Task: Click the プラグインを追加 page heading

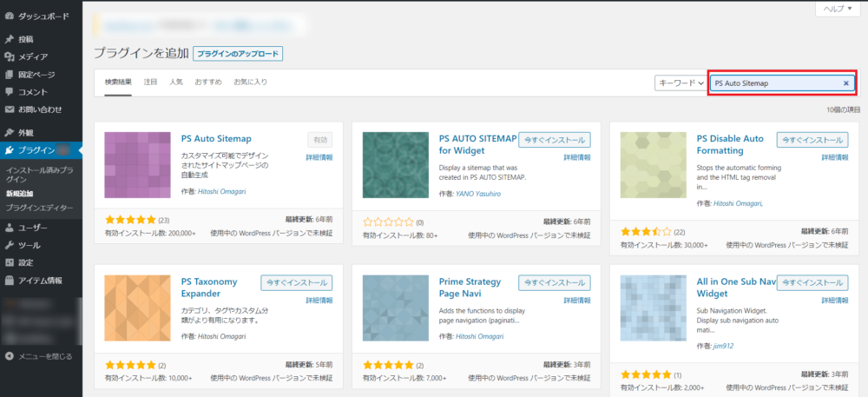Action: click(x=141, y=53)
